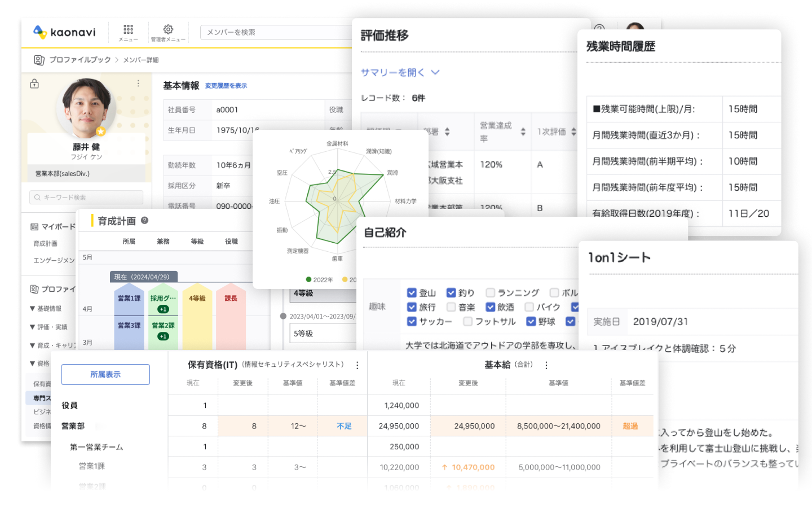The image size is (812, 508).
Task: Open three-dot menu beside 基本給 column
Action: pyautogui.click(x=546, y=365)
